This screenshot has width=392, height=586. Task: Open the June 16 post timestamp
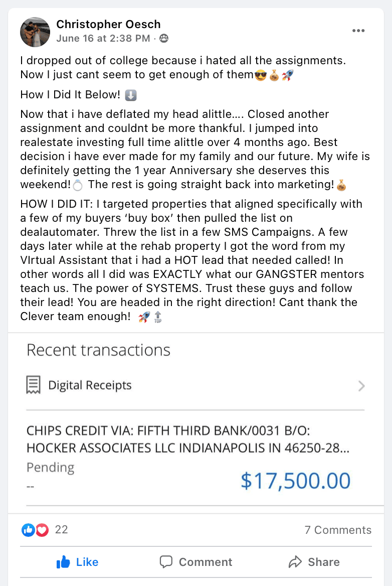pos(103,38)
